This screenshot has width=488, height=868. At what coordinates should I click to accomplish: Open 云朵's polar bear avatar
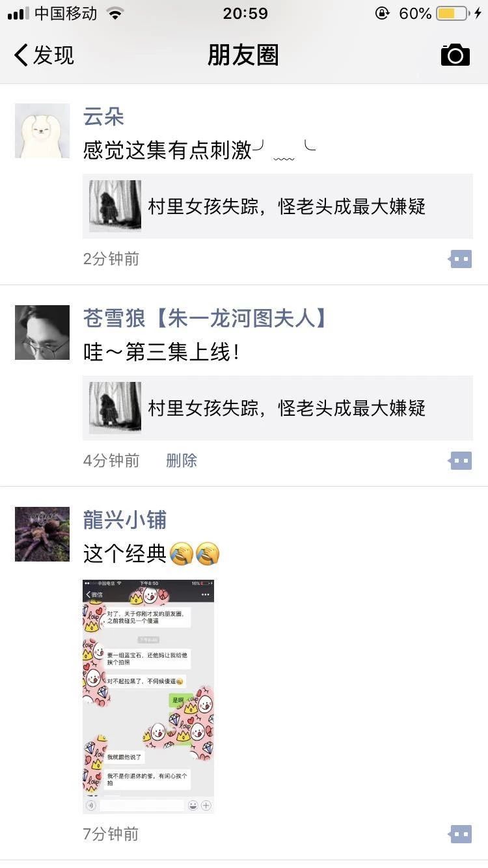pos(42,131)
